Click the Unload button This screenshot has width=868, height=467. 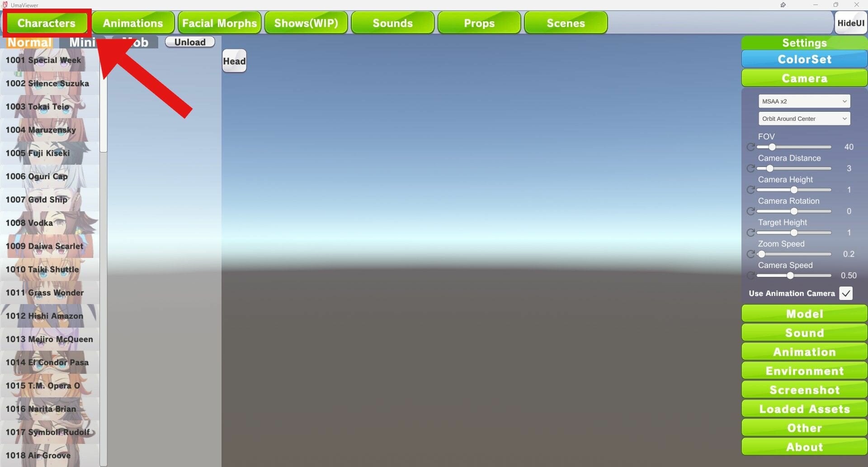click(x=190, y=42)
